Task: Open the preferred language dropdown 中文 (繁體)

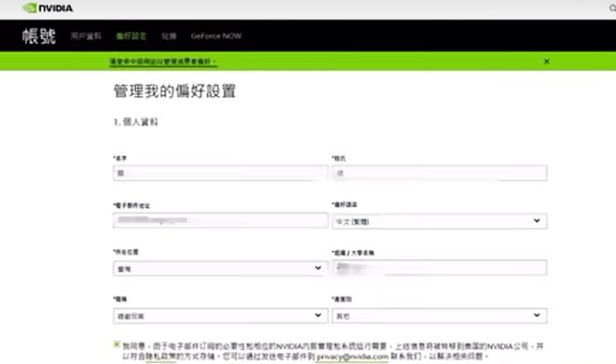Action: point(440,221)
